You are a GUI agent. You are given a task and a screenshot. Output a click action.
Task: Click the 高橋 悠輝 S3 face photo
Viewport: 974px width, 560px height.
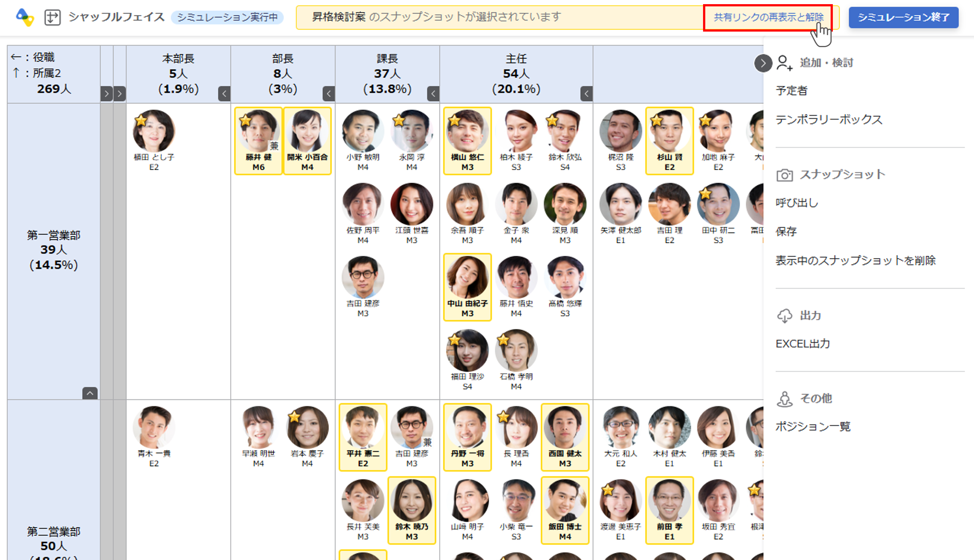coord(565,277)
